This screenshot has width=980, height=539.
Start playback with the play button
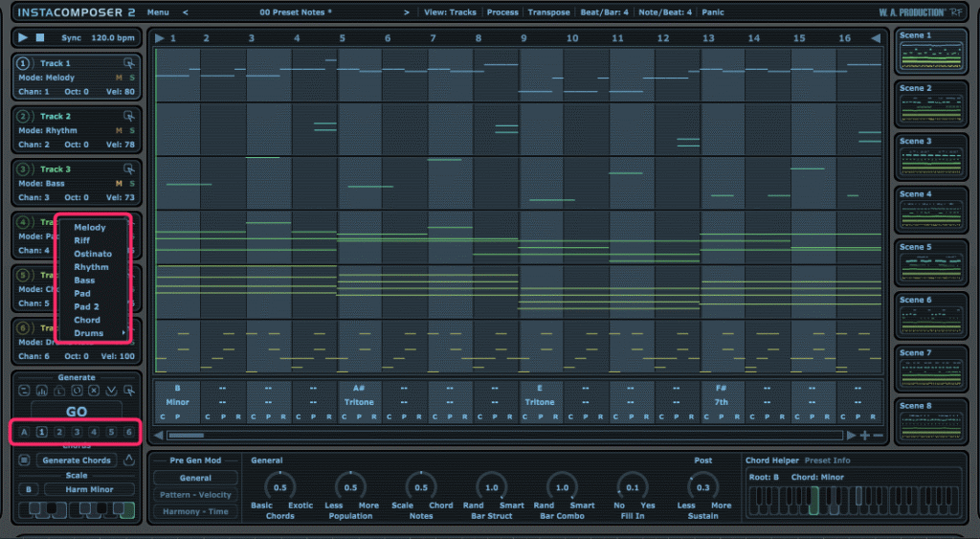23,37
